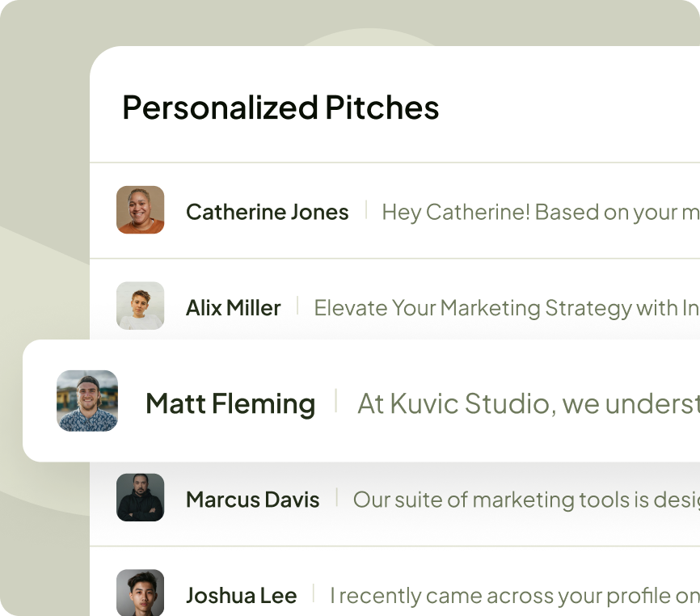Viewport: 700px width, 616px height.
Task: Open the 'At Kuvic Studio, we' pitch
Action: pyautogui.click(x=529, y=404)
